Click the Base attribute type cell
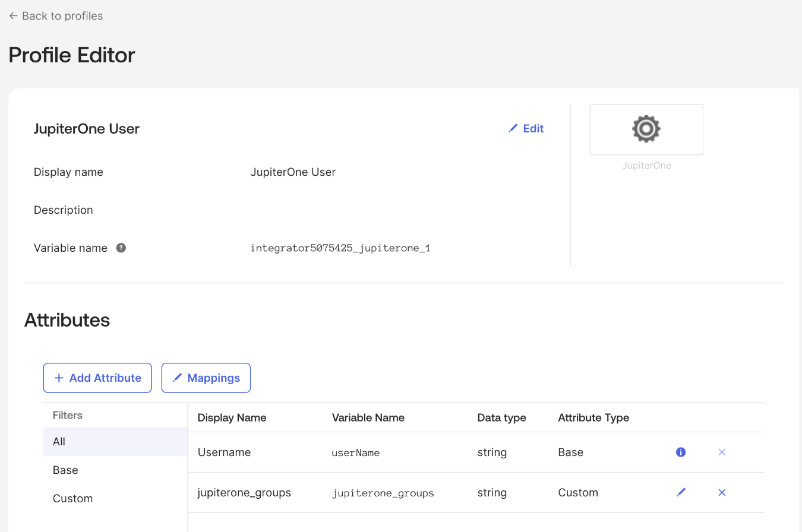This screenshot has width=802, height=532. tap(571, 452)
